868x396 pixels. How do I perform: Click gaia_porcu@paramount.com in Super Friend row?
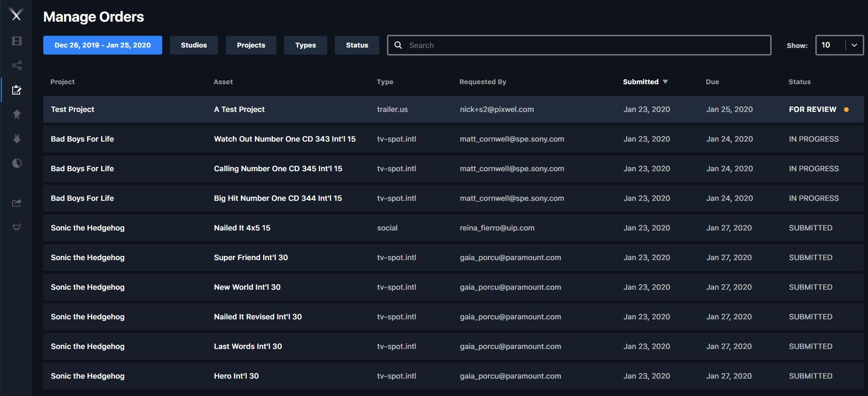510,258
